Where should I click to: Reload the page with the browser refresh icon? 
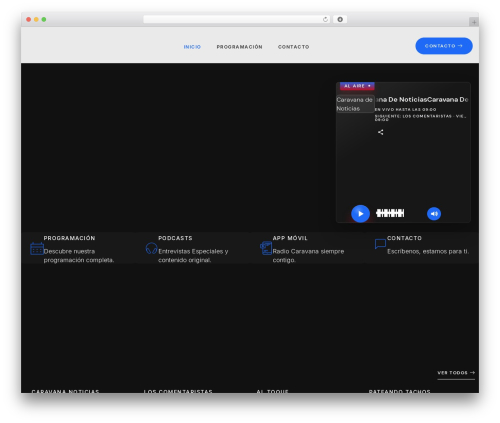click(x=325, y=19)
